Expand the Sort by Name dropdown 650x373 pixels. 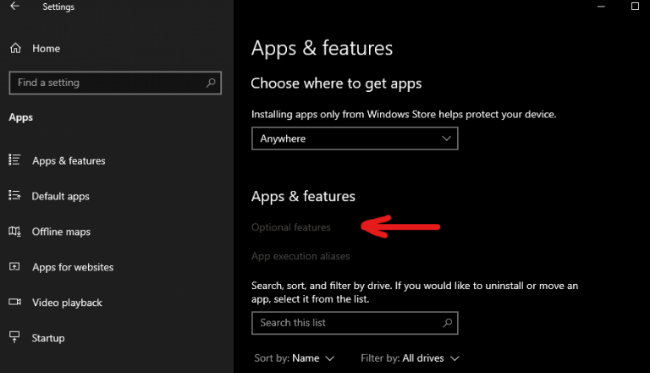coord(294,358)
